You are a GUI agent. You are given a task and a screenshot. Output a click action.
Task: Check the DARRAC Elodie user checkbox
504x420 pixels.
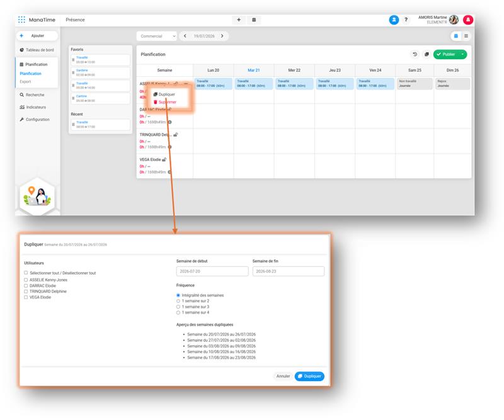point(26,286)
